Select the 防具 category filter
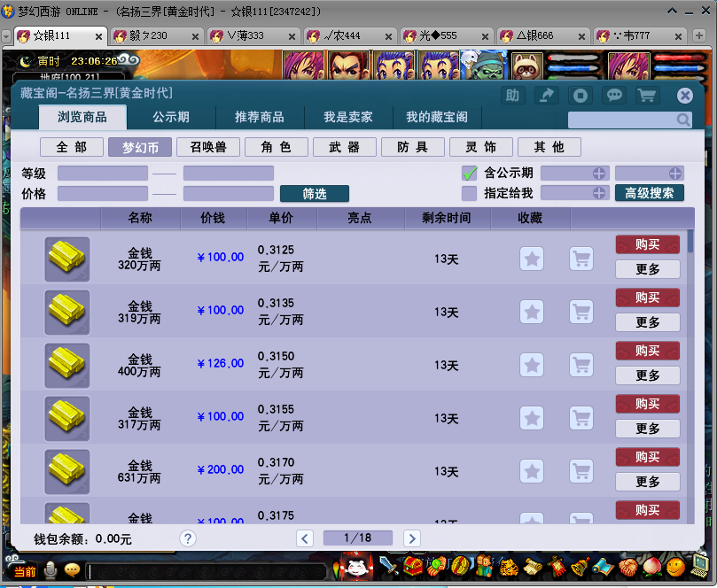The image size is (717, 588). [412, 147]
